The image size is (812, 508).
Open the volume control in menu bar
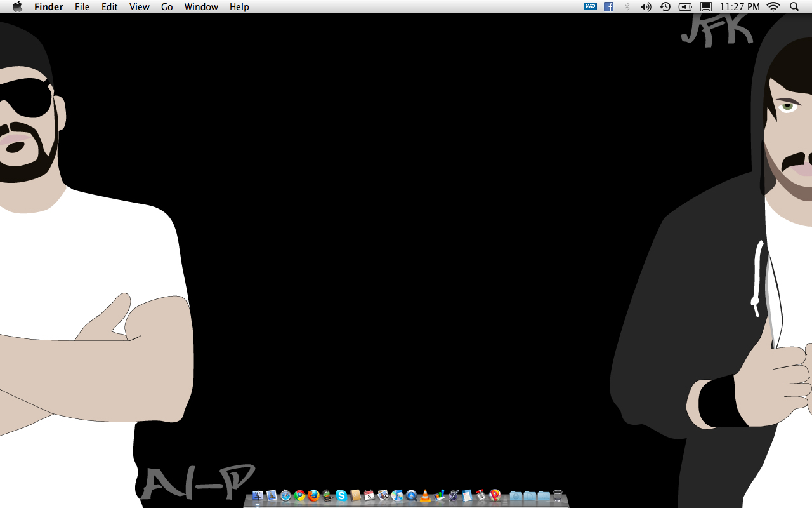(646, 6)
